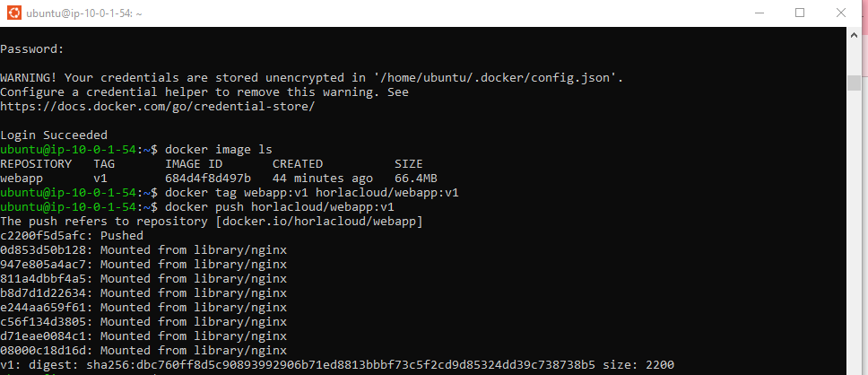Click the scrollbar up arrow

pyautogui.click(x=854, y=35)
